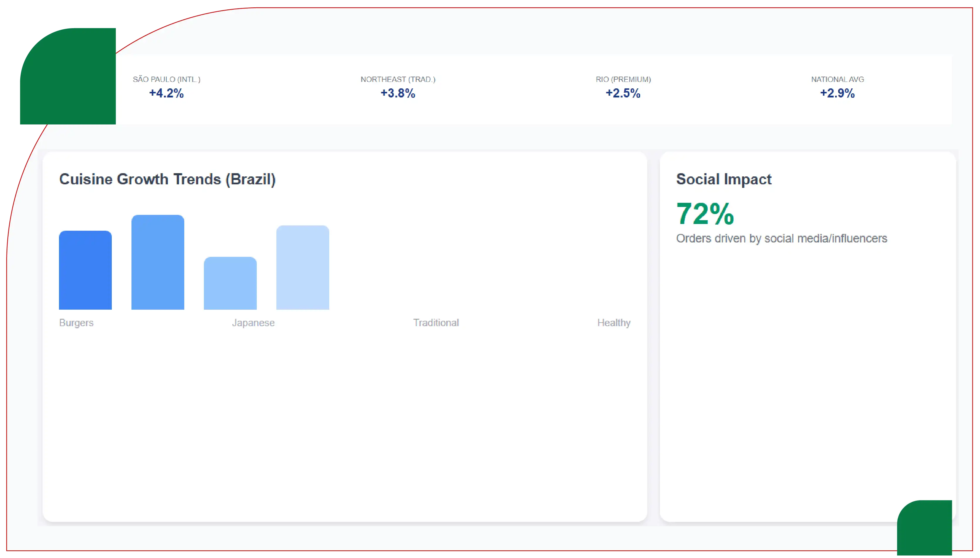Viewport: 980px width, 558px height.
Task: Click the Cuisine Growth Trends (Brazil) heading
Action: 167,179
